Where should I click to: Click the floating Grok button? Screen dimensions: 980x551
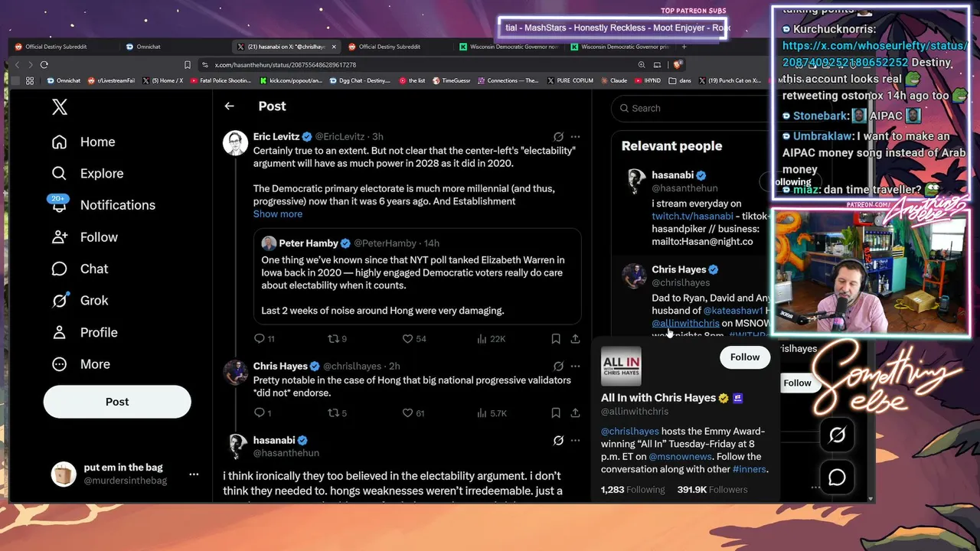(837, 435)
